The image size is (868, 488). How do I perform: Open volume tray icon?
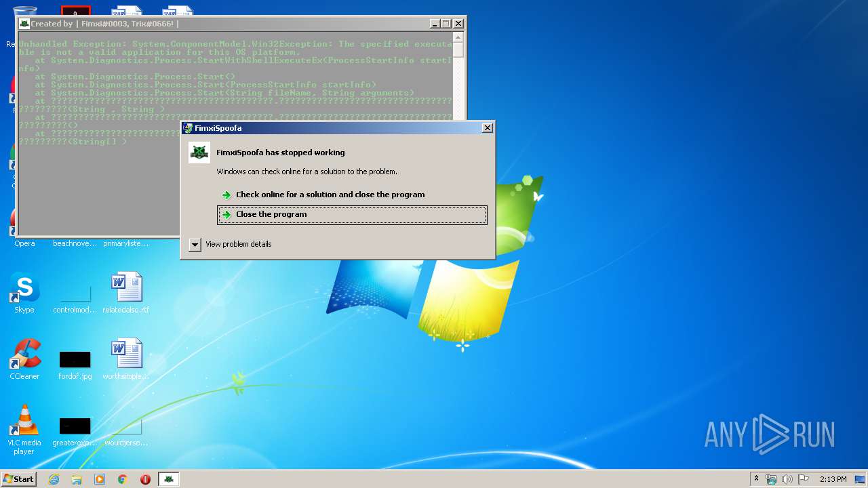point(787,479)
